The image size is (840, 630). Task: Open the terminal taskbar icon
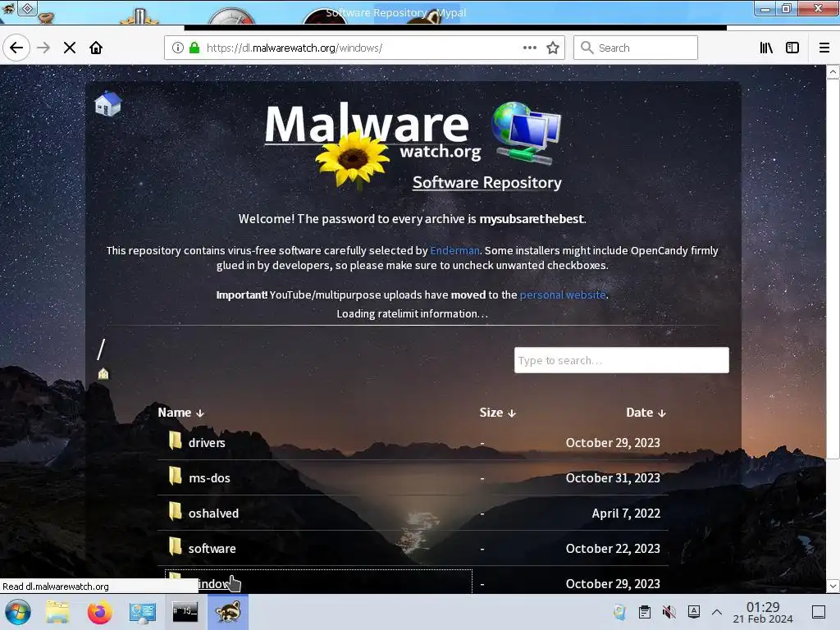185,612
